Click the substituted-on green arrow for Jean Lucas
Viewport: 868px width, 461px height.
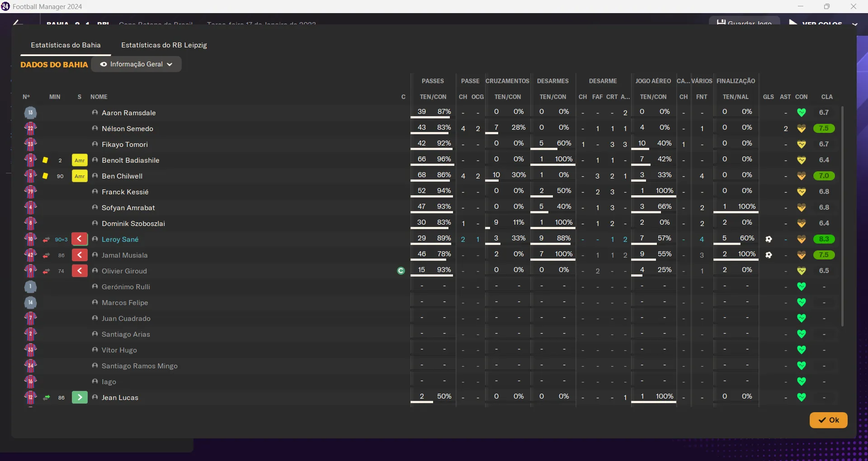coord(80,397)
